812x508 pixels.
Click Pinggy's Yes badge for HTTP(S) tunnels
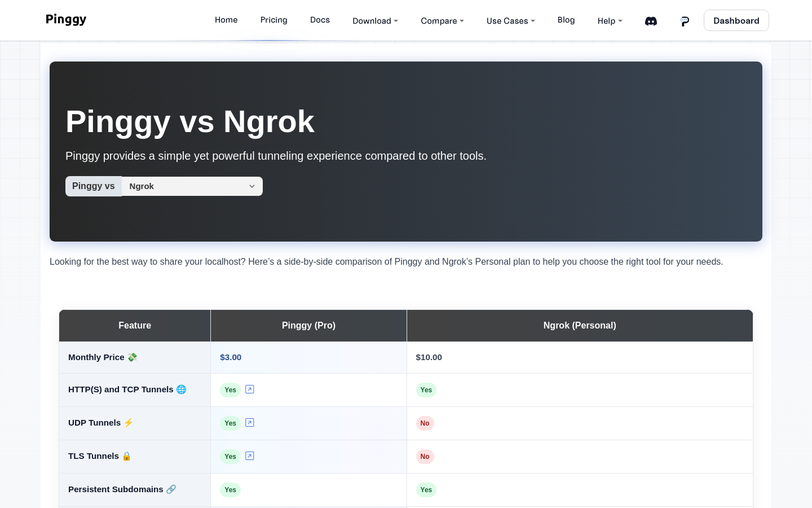point(230,390)
